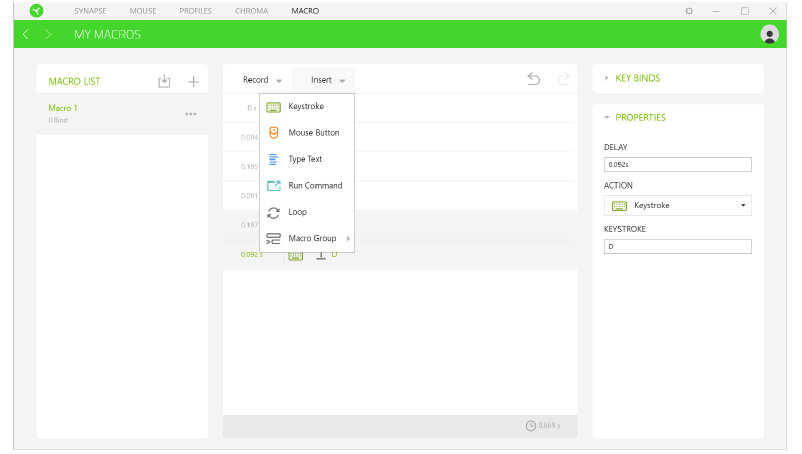Click keyboard icon in the 0.092 s row

coord(296,256)
